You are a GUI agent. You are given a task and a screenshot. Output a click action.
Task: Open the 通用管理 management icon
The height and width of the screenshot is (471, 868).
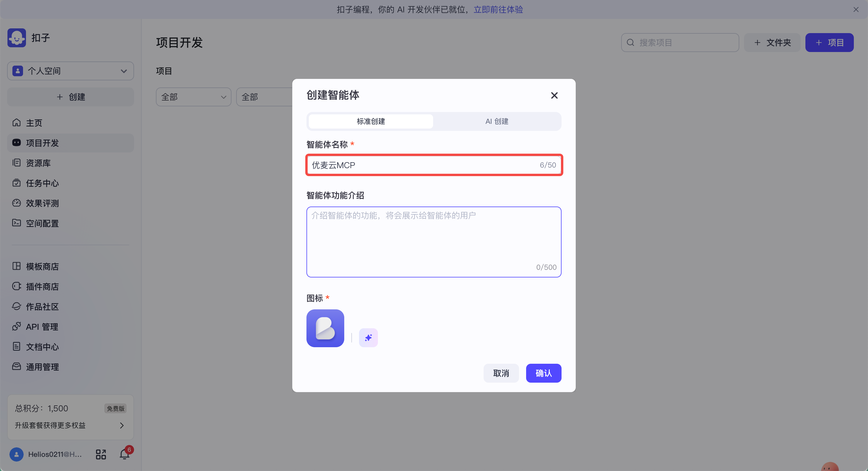point(17,366)
